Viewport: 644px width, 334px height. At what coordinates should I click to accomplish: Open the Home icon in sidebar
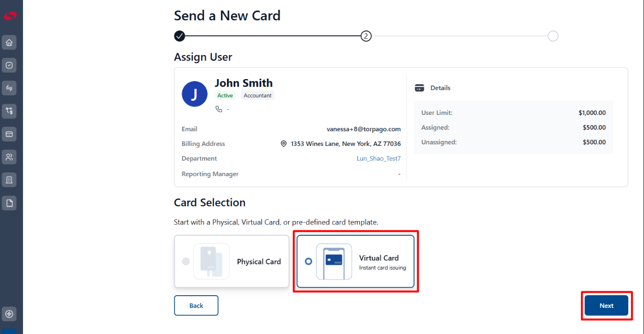[9, 42]
